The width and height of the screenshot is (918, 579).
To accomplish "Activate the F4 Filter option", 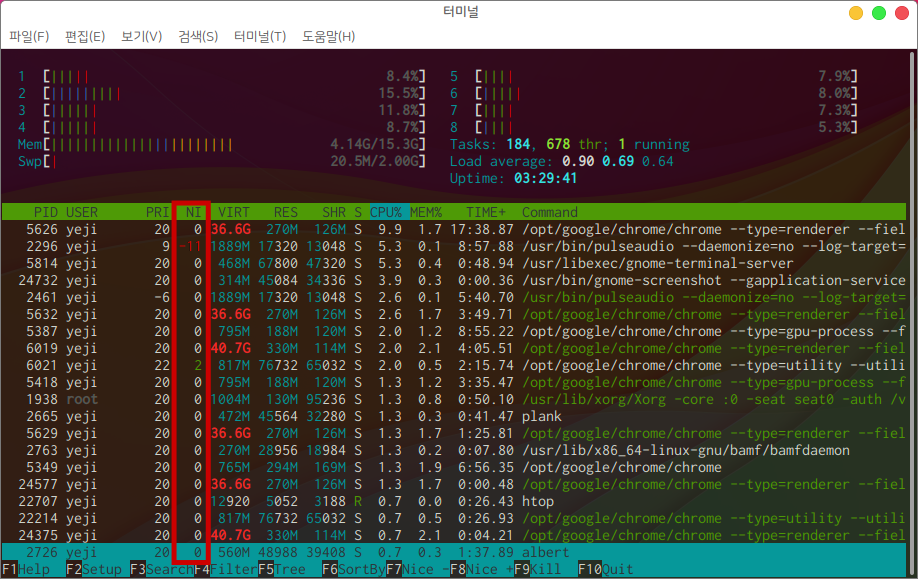I will [x=226, y=570].
